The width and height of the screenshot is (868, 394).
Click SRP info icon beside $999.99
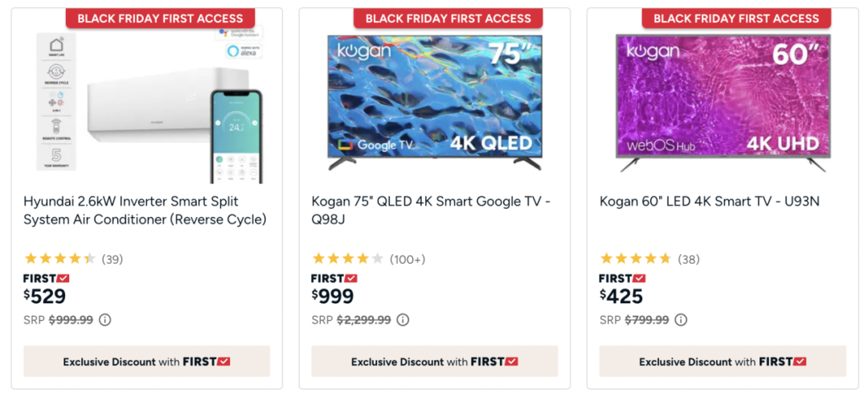pyautogui.click(x=105, y=320)
